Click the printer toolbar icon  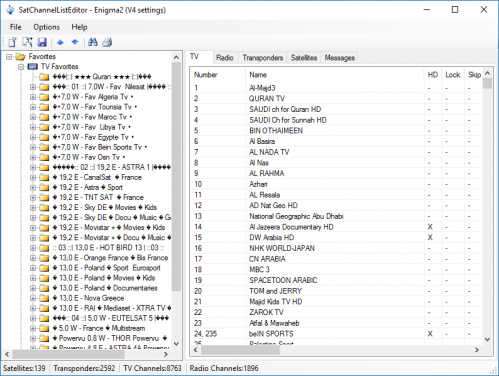[x=107, y=42]
